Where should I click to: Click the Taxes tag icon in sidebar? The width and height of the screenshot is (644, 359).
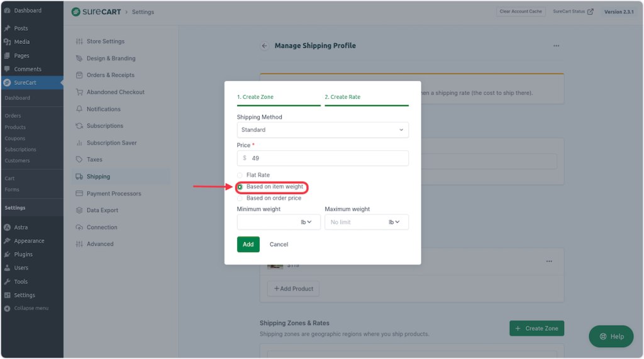(x=79, y=160)
